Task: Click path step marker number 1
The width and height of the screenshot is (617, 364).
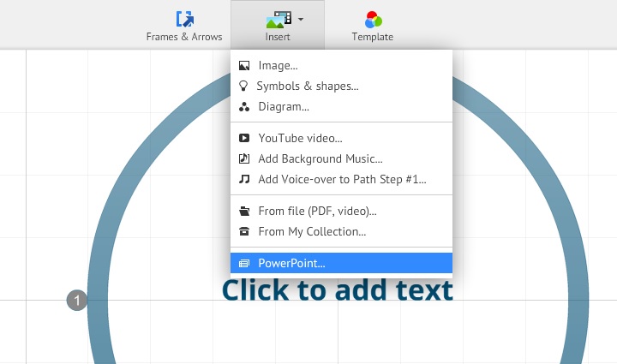Action: 77,301
